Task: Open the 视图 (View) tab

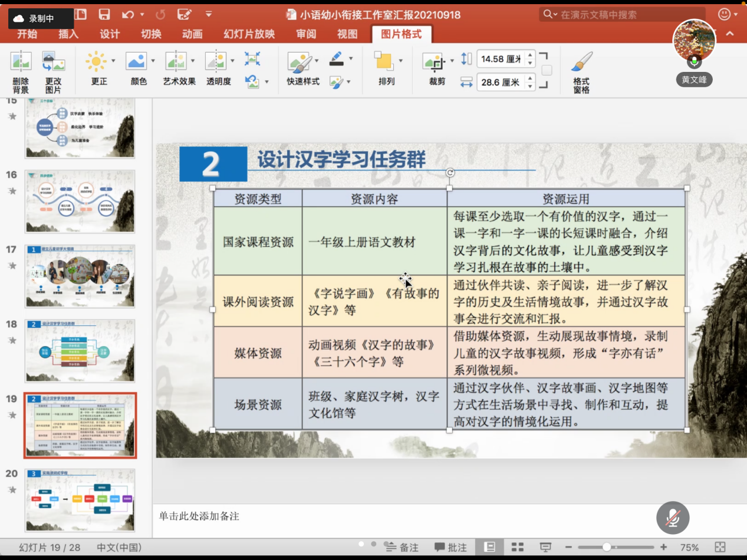Action: click(347, 34)
